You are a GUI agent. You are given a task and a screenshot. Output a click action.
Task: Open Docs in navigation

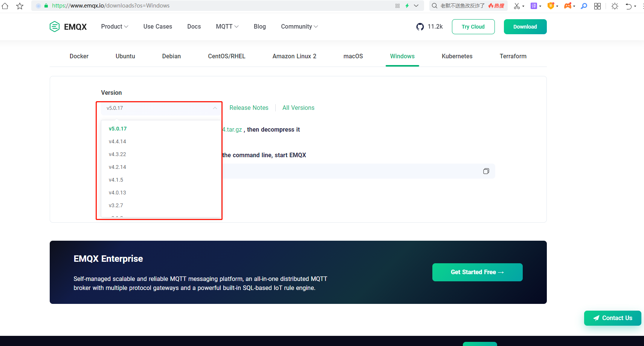coord(194,27)
